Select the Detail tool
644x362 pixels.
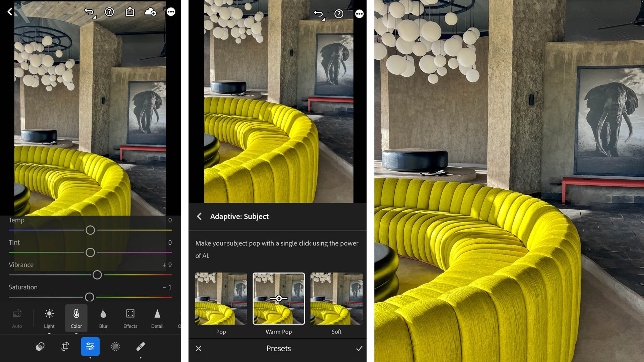(157, 317)
